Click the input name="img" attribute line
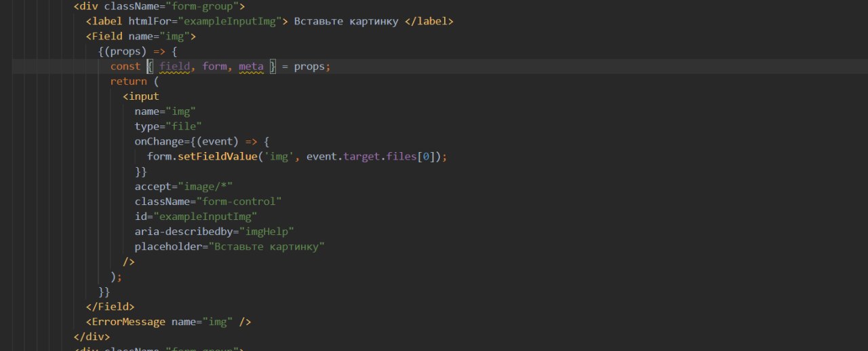The image size is (868, 351). pos(165,111)
